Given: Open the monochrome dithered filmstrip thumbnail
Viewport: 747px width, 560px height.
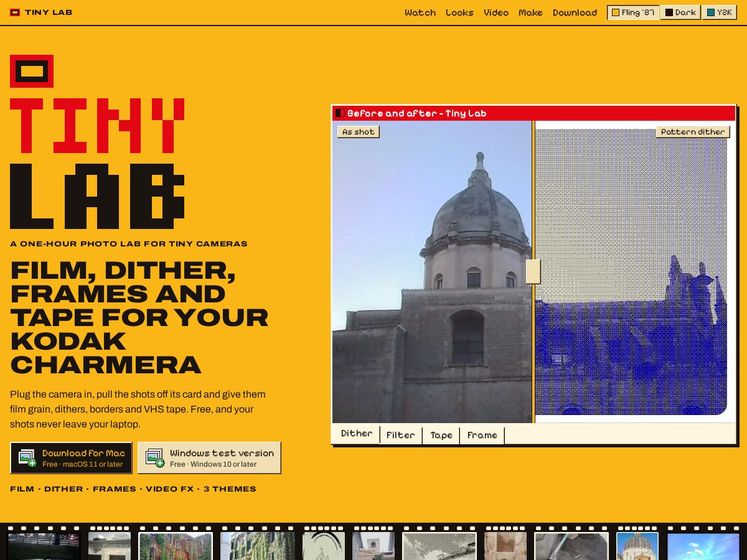Looking at the screenshot, I should click(439, 546).
